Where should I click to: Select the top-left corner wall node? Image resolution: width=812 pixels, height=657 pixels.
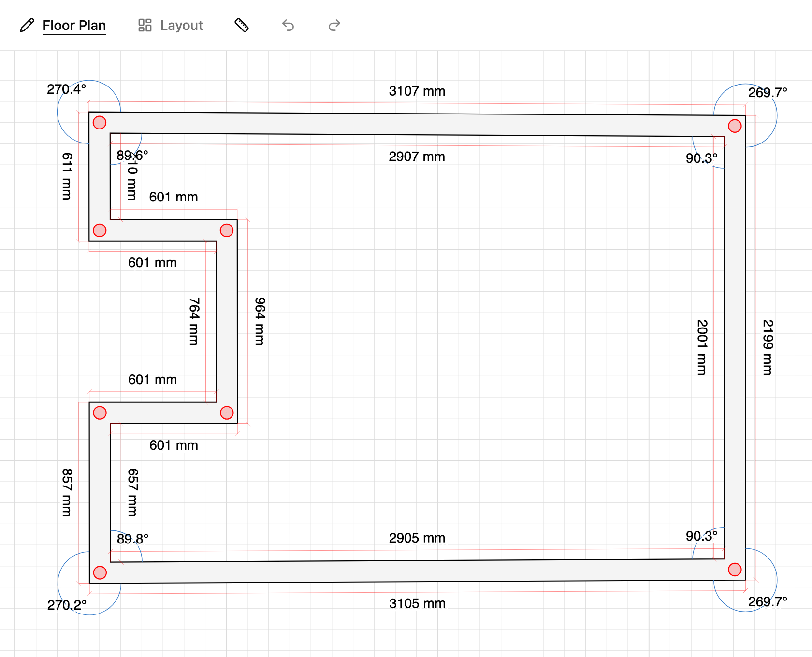[100, 123]
